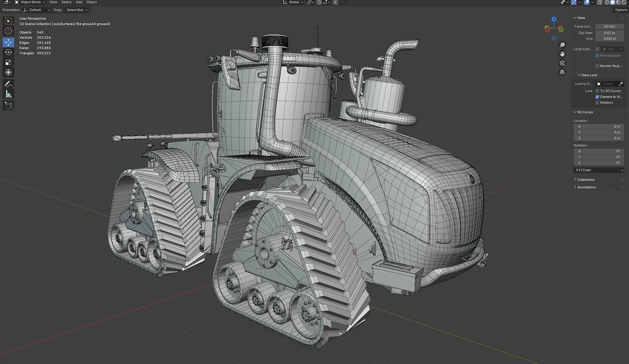Choose the Move tool
Viewport: 629px width, 364px height.
click(8, 42)
